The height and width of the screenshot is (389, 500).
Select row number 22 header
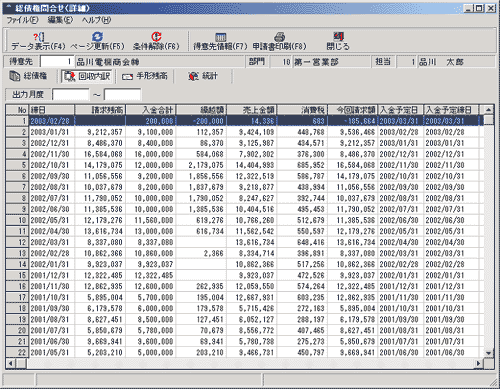pos(17,352)
